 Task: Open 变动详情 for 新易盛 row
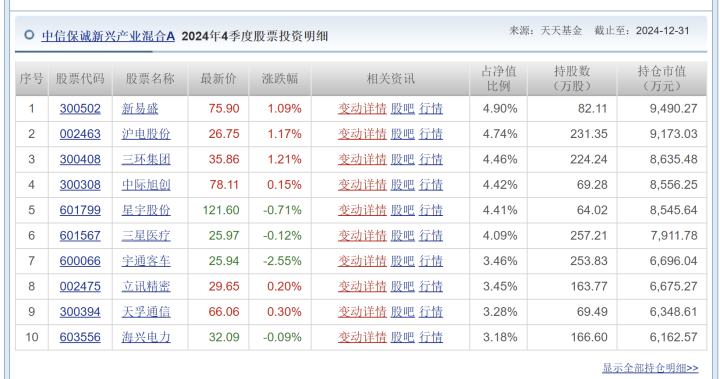point(362,108)
